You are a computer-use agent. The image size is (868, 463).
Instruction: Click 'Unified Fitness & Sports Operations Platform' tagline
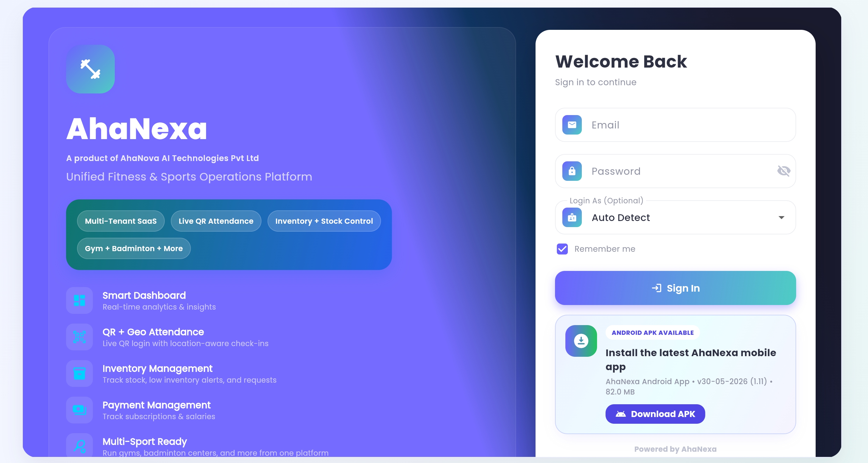189,177
